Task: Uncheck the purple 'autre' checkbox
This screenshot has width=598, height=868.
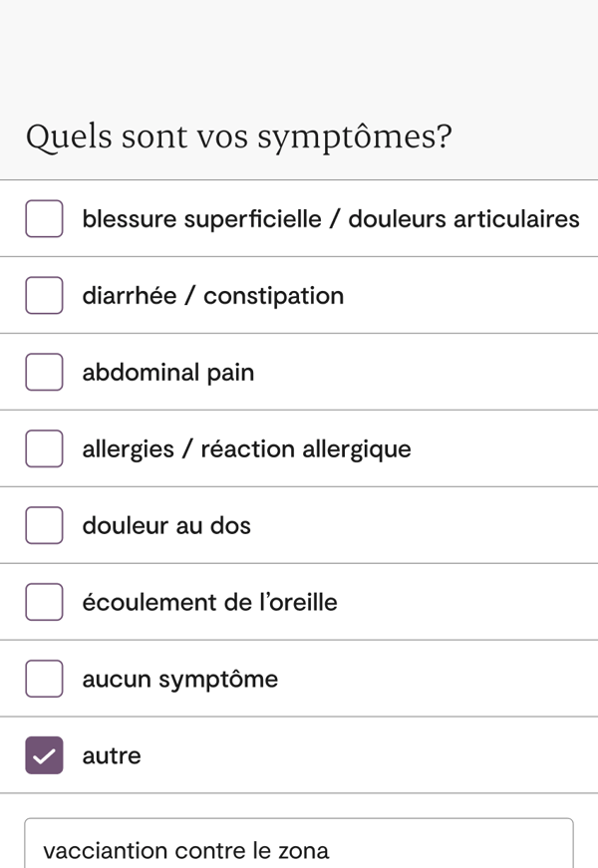Action: tap(44, 755)
